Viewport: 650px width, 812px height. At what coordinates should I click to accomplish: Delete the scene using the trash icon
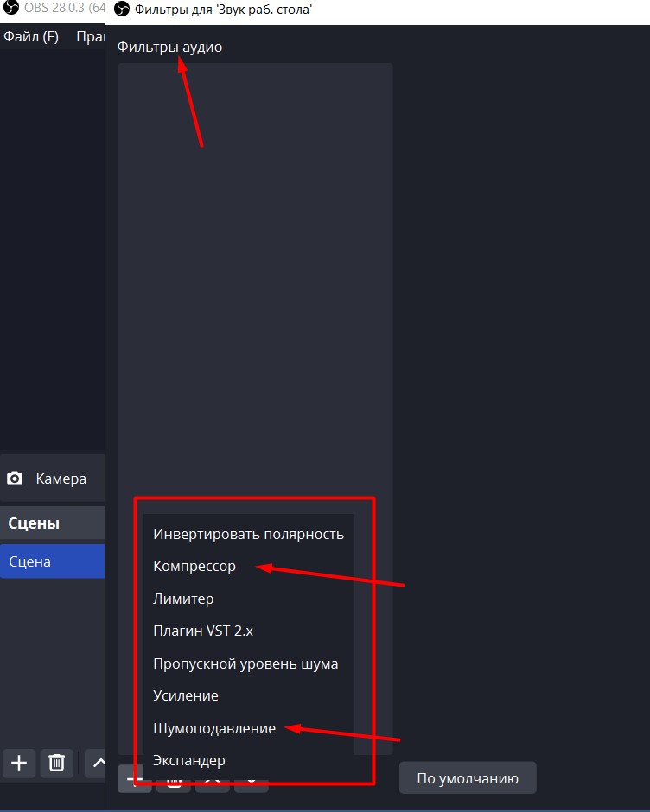(x=56, y=763)
